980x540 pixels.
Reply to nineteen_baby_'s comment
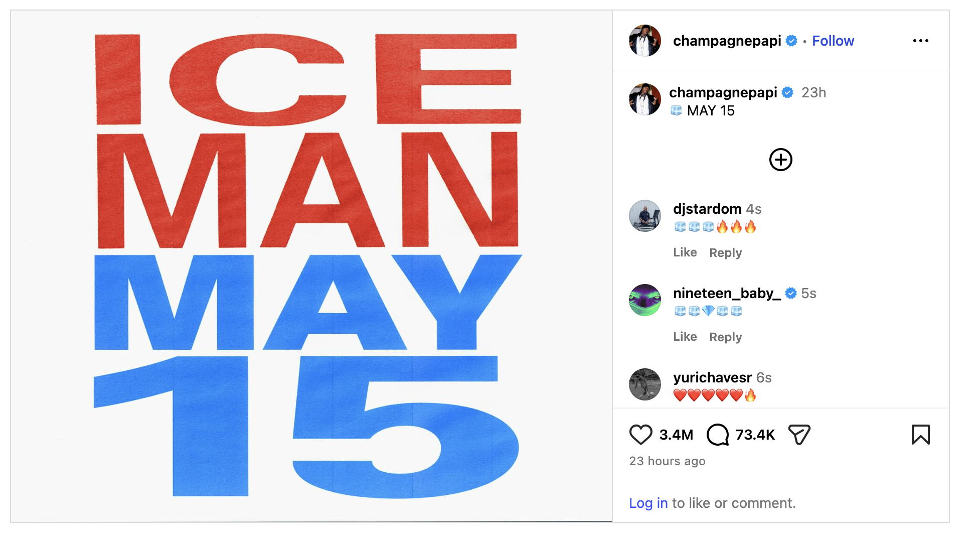click(x=725, y=337)
